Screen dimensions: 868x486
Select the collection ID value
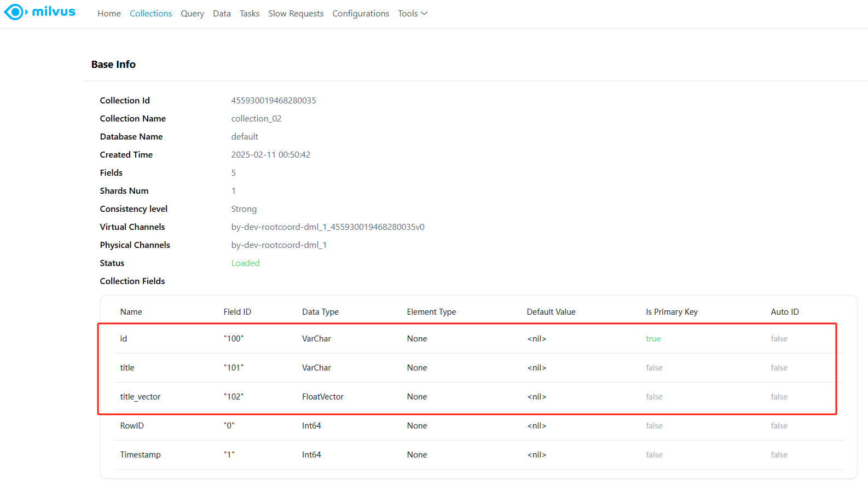[274, 101]
